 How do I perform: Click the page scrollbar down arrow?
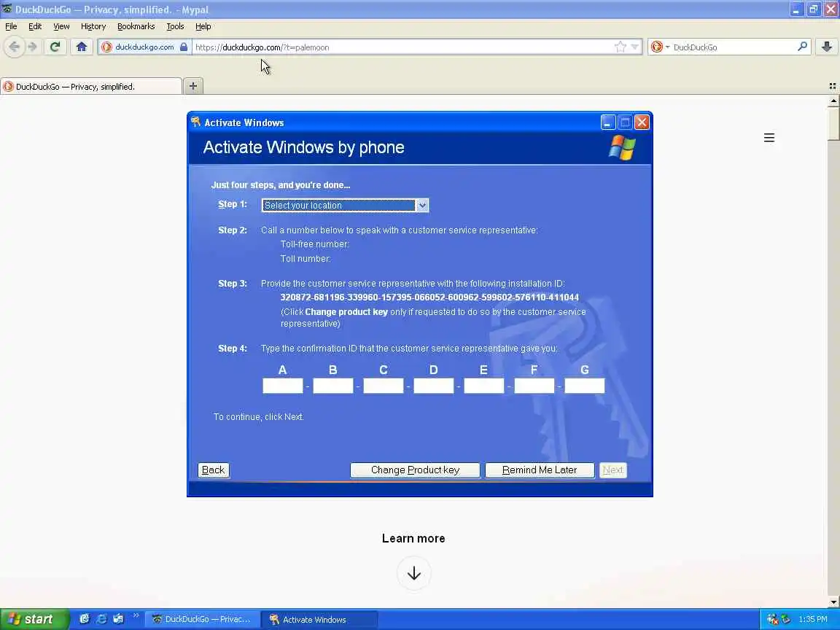(x=833, y=602)
